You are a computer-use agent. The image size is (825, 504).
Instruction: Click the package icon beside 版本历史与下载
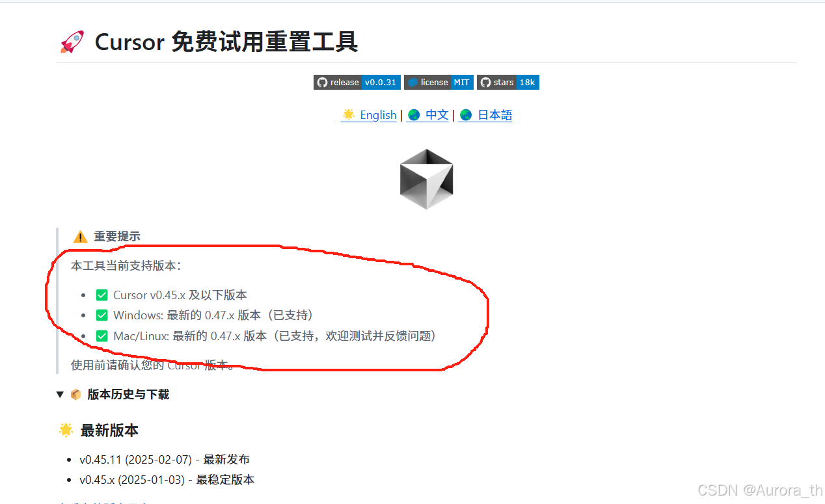76,395
